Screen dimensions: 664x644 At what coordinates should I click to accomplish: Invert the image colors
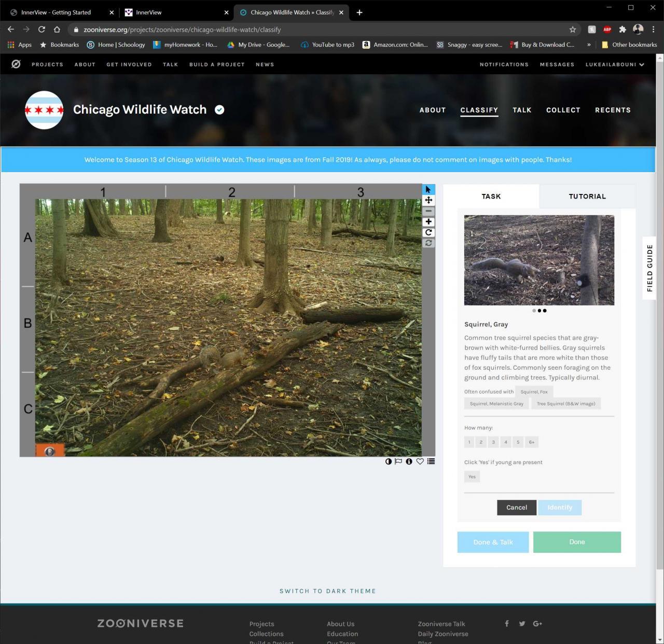click(x=389, y=461)
